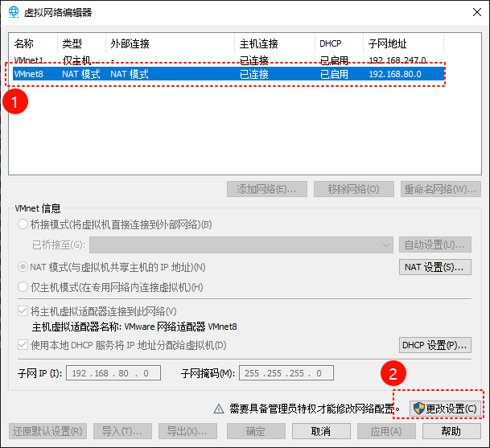This screenshot has width=490, height=448.
Task: Click the 重命名网络(W) button
Action: pyautogui.click(x=441, y=189)
